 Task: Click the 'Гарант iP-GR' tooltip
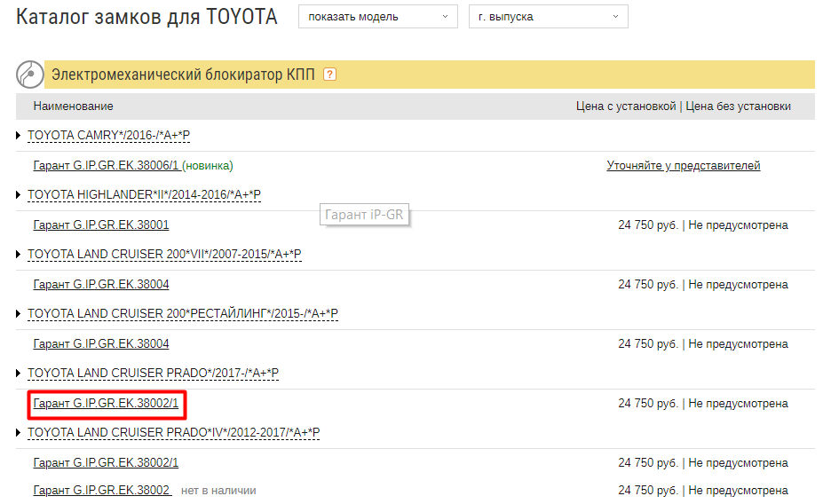click(364, 215)
